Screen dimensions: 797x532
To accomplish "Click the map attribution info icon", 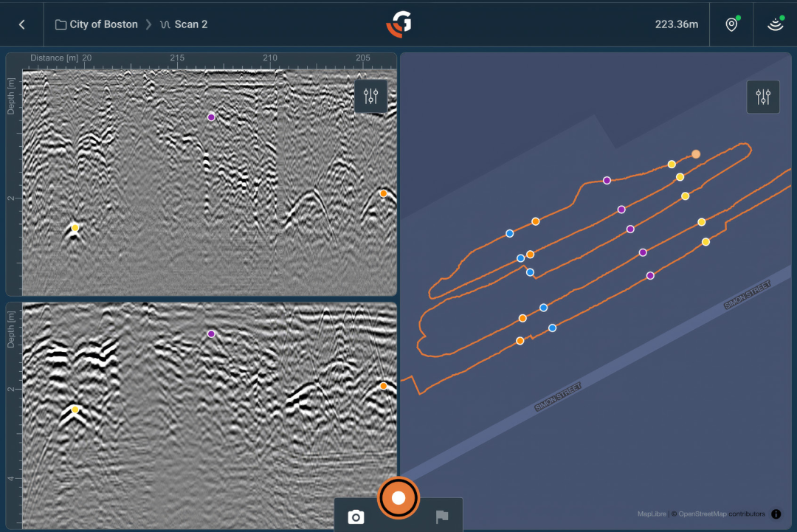I will [776, 514].
